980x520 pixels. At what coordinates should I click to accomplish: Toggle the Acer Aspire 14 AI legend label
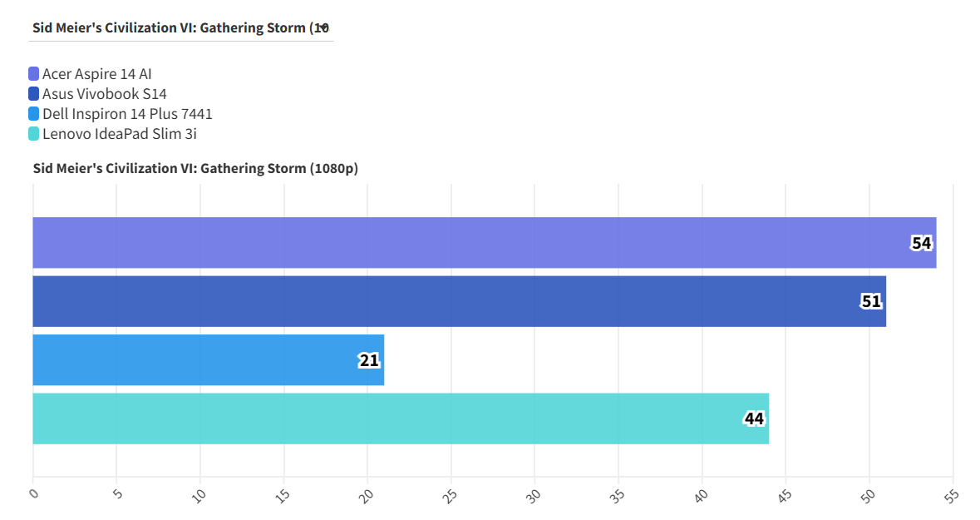96,74
